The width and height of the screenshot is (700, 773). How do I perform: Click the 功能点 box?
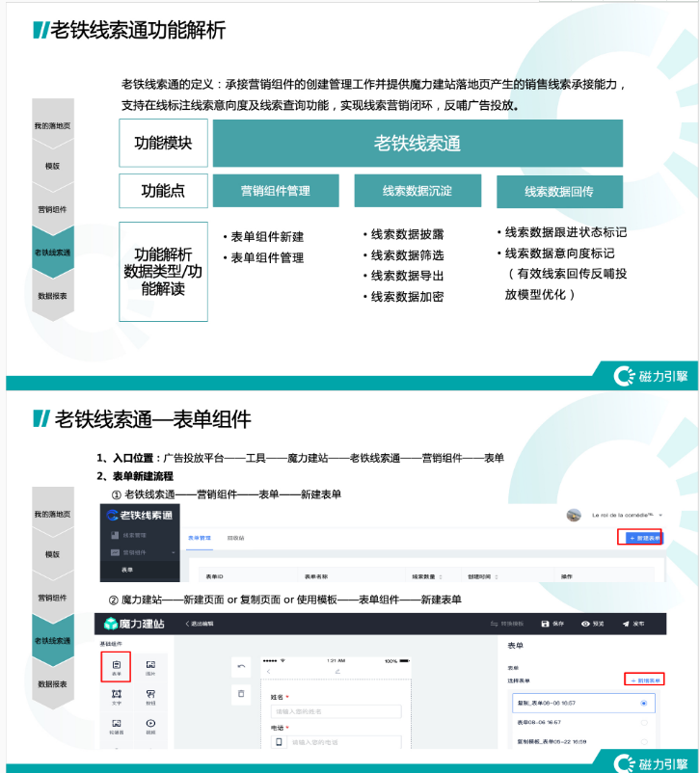tap(163, 191)
